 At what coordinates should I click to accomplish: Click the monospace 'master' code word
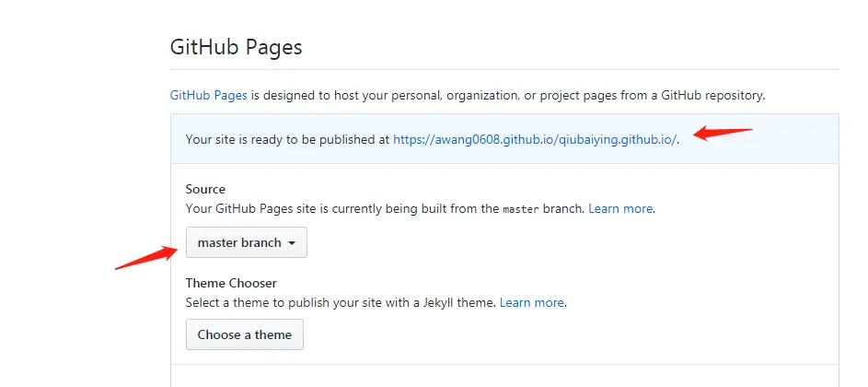[519, 210]
